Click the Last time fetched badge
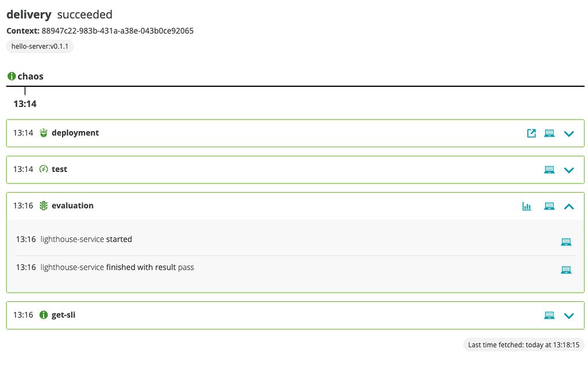Image resolution: width=588 pixels, height=368 pixels. click(524, 345)
